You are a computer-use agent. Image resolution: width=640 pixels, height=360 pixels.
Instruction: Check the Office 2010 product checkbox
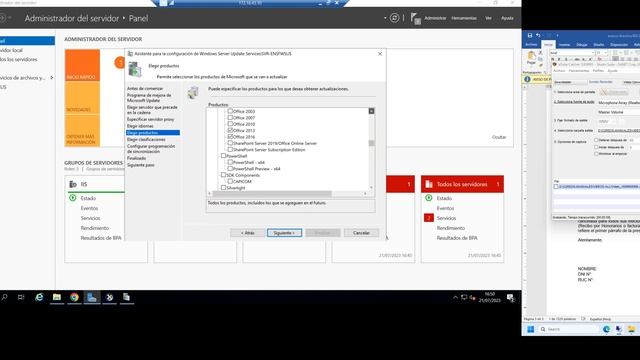230,124
